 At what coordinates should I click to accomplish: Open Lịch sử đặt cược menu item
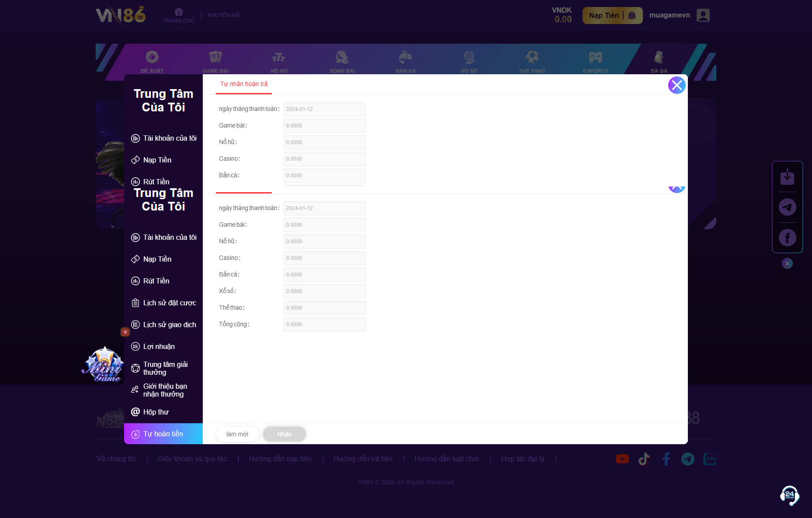click(x=169, y=303)
